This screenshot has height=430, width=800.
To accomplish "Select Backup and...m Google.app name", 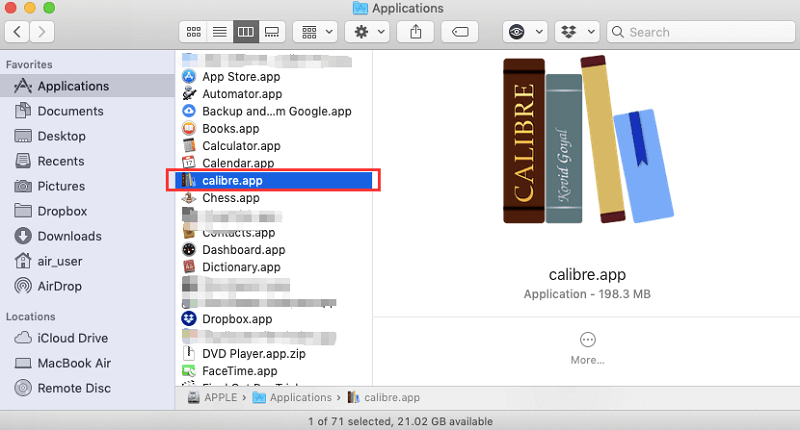I will (277, 111).
